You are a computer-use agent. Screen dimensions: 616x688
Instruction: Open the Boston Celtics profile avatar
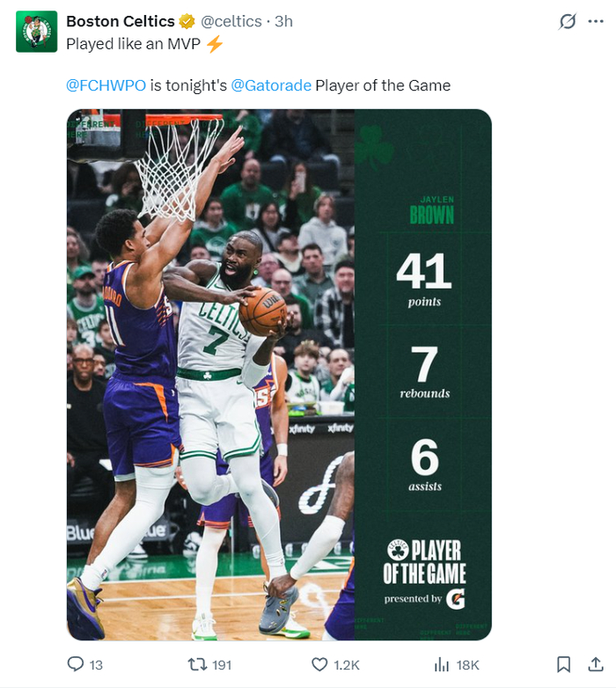pos(37,32)
